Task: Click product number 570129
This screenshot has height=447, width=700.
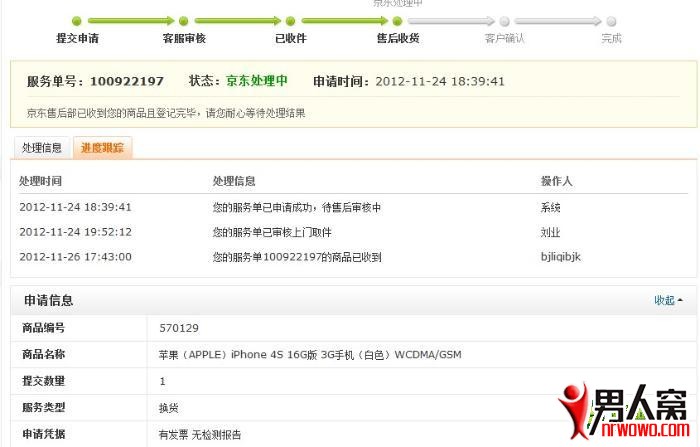Action: click(179, 328)
